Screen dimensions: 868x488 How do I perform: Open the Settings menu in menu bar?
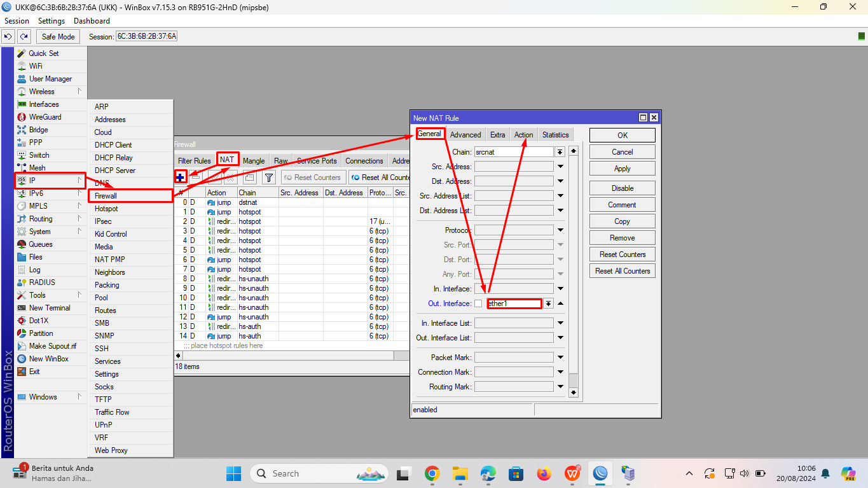(x=52, y=21)
